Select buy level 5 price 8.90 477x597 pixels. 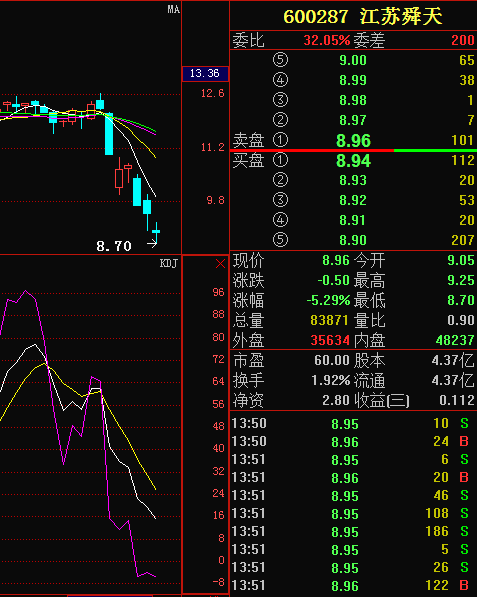click(x=353, y=240)
